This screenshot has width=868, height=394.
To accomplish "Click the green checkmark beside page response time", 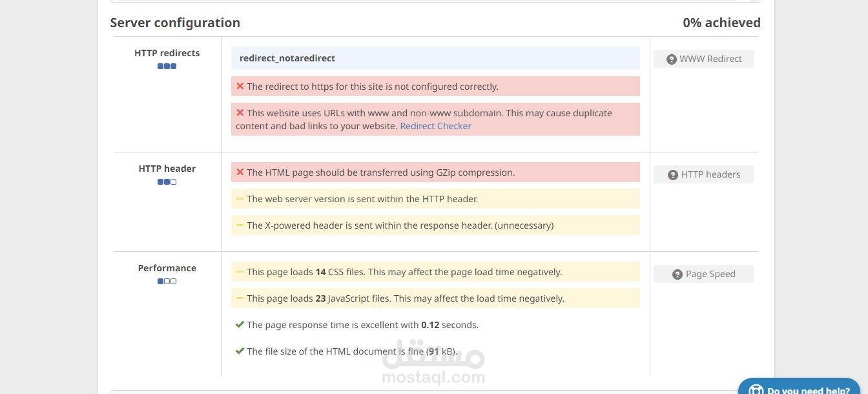I will coord(240,324).
